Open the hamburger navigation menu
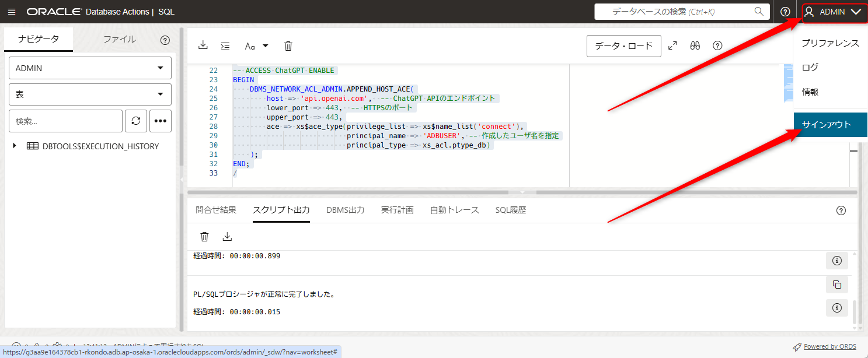The height and width of the screenshot is (358, 868). click(x=12, y=12)
